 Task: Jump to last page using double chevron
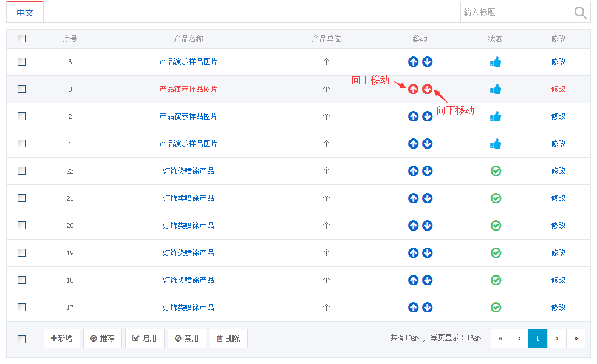pyautogui.click(x=575, y=339)
